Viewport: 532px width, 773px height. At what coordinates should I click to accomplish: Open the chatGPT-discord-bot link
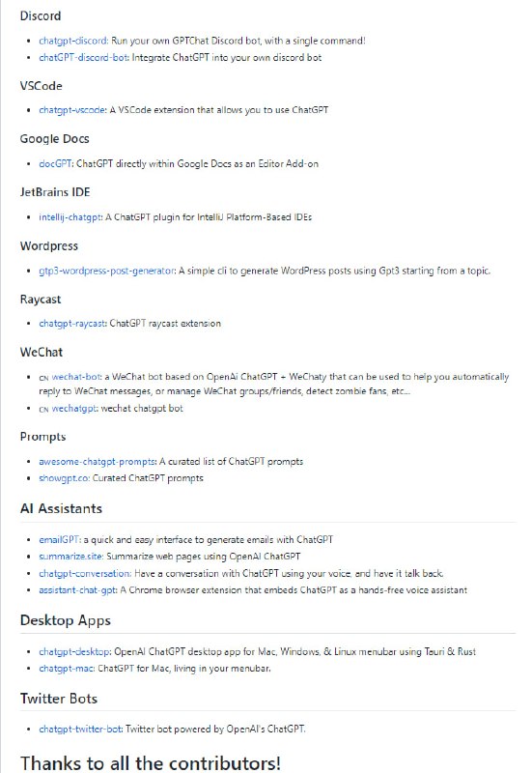(x=83, y=58)
